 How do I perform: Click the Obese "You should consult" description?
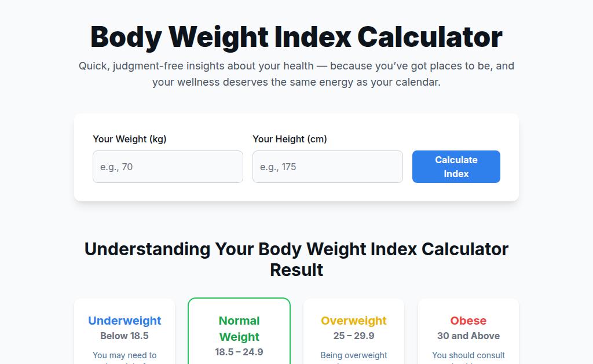468,355
